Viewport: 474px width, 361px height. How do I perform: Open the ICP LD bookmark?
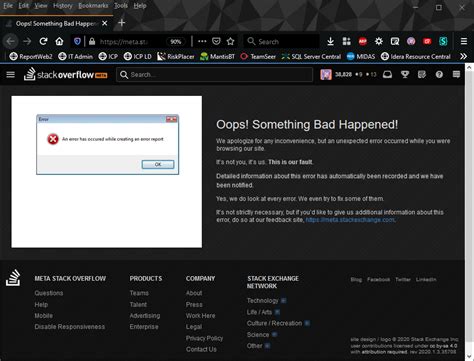pos(137,56)
